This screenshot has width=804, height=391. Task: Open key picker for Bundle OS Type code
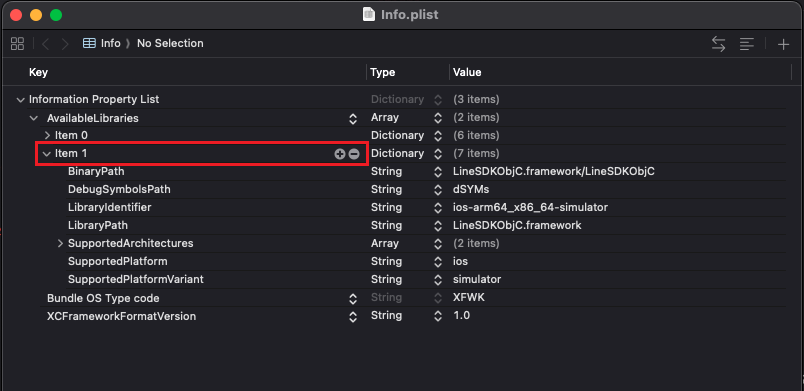point(353,298)
